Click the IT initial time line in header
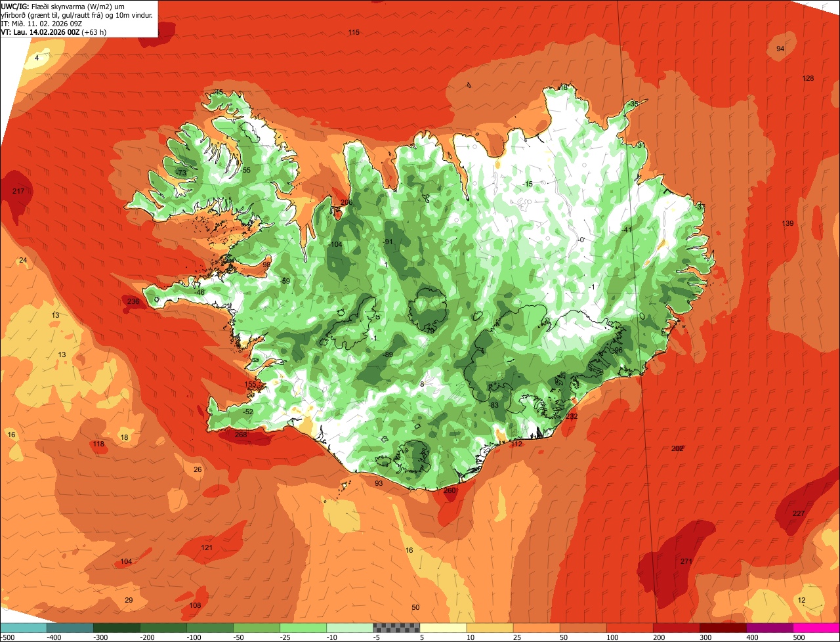Image resolution: width=840 pixels, height=642 pixels. pyautogui.click(x=41, y=23)
